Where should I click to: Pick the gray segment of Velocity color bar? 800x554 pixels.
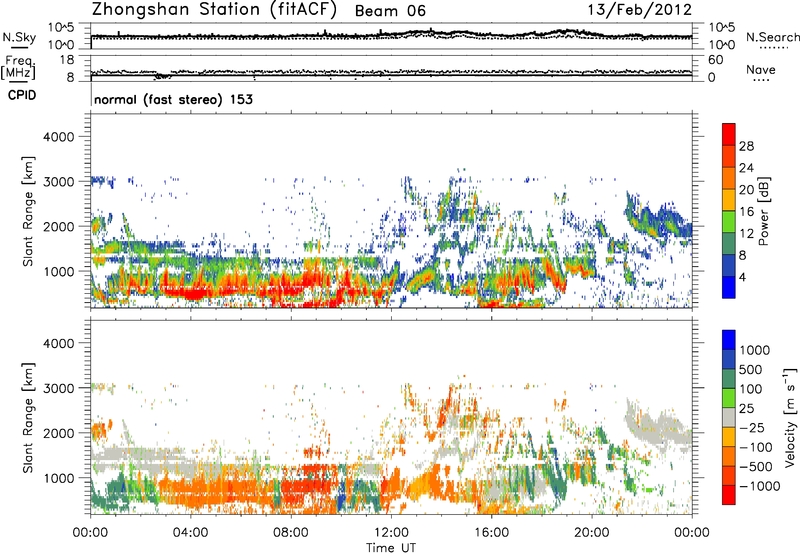click(729, 417)
